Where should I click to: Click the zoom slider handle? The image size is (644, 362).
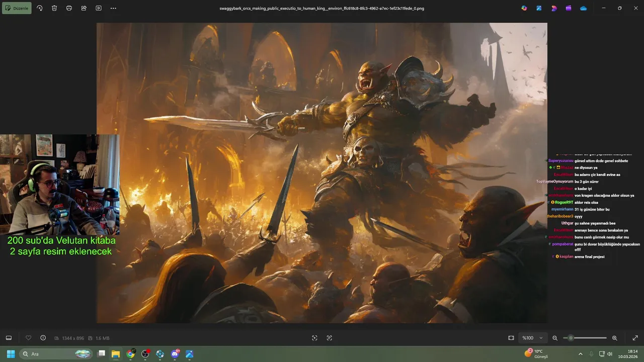pyautogui.click(x=571, y=338)
